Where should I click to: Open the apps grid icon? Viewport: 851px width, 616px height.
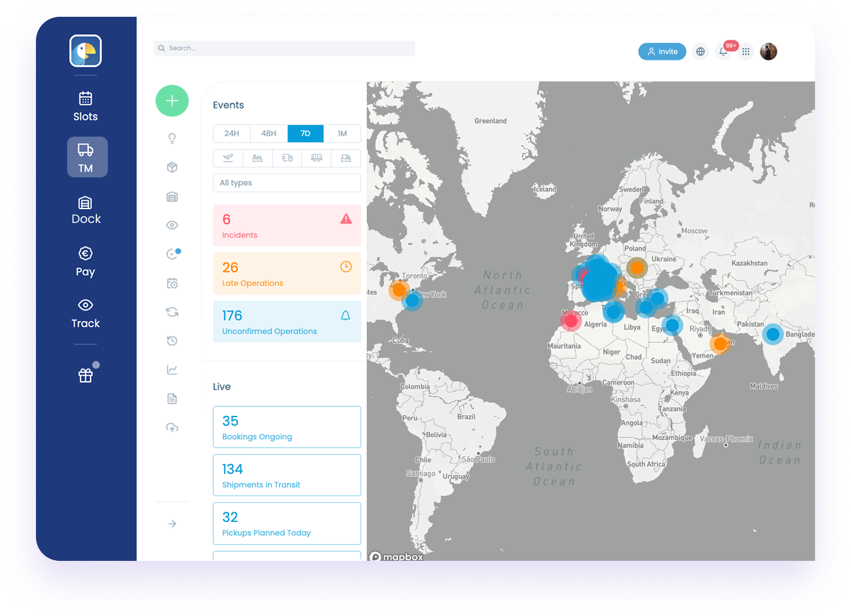coord(746,52)
